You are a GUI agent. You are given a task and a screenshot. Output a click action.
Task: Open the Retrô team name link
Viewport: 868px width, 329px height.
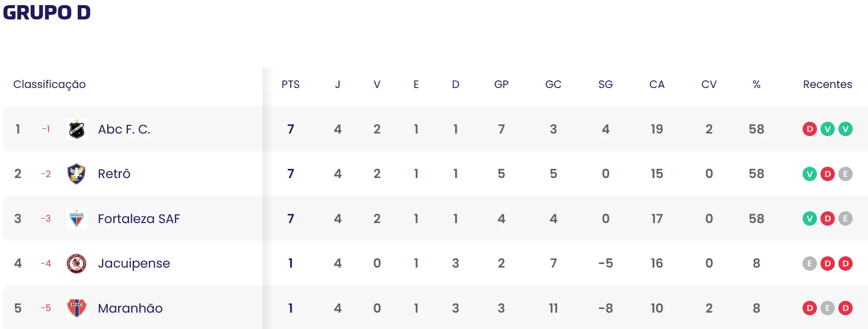pyautogui.click(x=114, y=174)
